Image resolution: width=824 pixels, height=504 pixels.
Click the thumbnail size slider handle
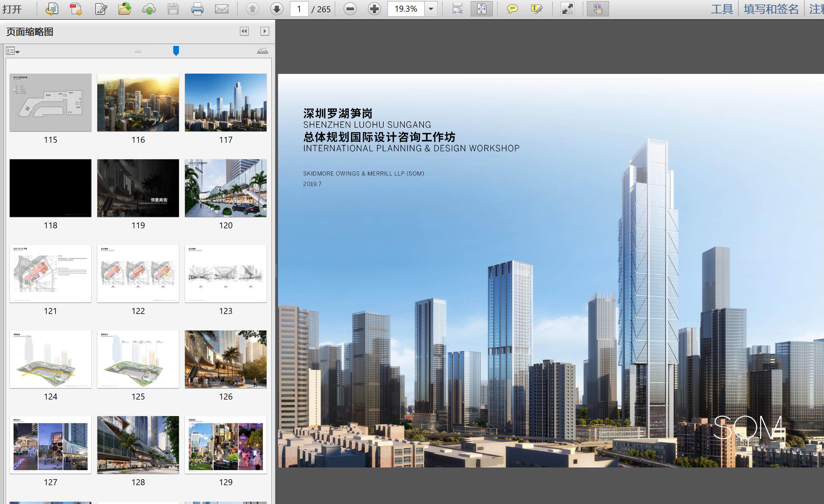pyautogui.click(x=176, y=51)
